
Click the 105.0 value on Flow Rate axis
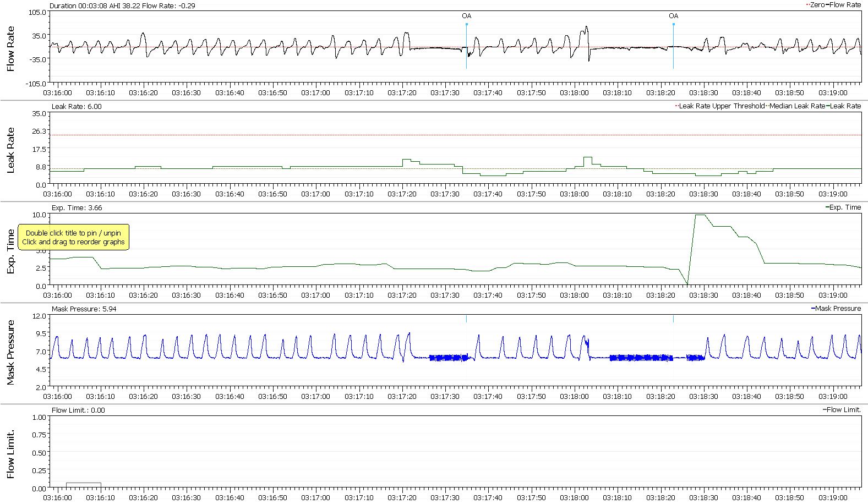pyautogui.click(x=36, y=12)
